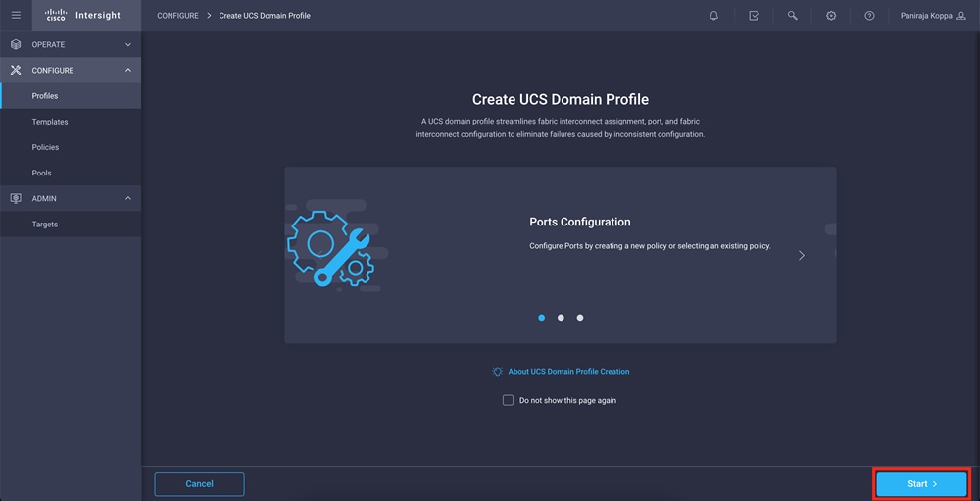Open the help question mark icon
The image size is (980, 501).
(869, 16)
